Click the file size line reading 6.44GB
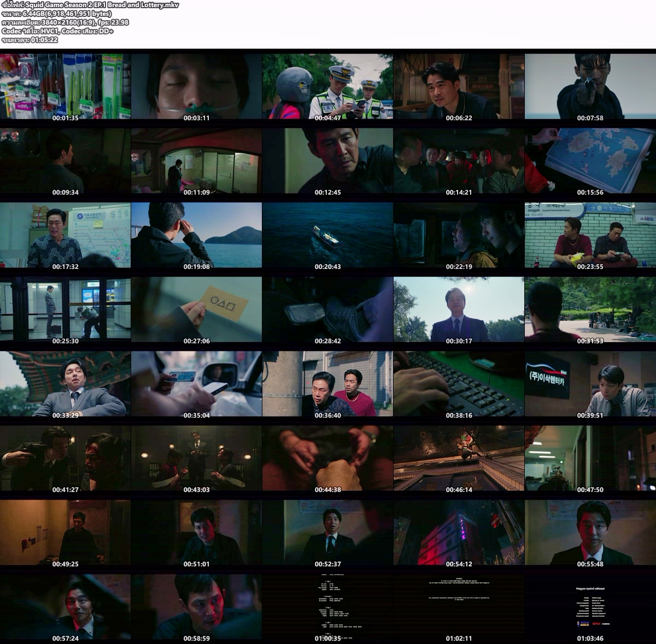The width and height of the screenshot is (656, 644). [x=57, y=14]
